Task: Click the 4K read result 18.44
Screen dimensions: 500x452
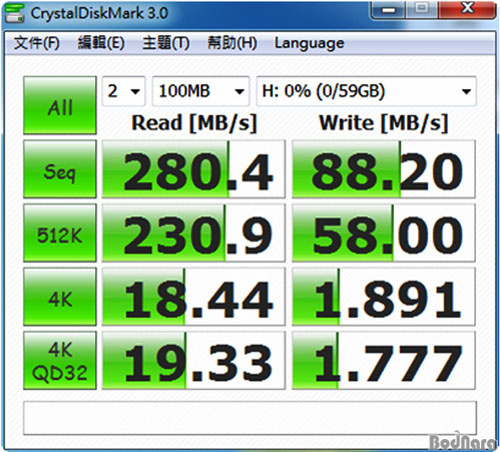Action: point(194,297)
